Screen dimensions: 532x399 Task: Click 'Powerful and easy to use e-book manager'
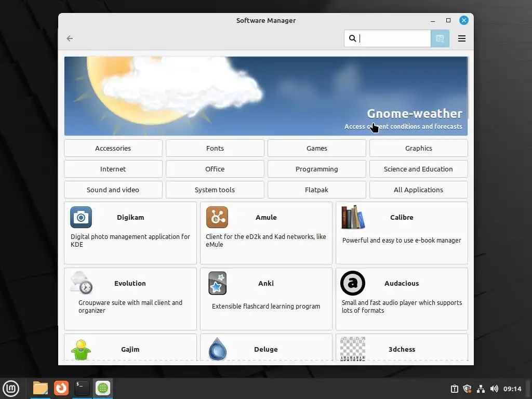[x=402, y=240]
